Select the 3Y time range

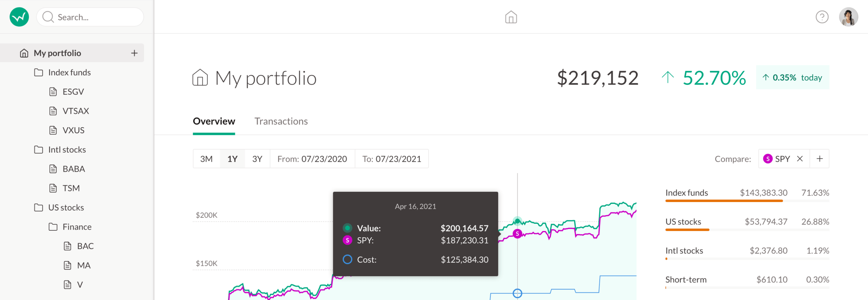click(x=257, y=159)
